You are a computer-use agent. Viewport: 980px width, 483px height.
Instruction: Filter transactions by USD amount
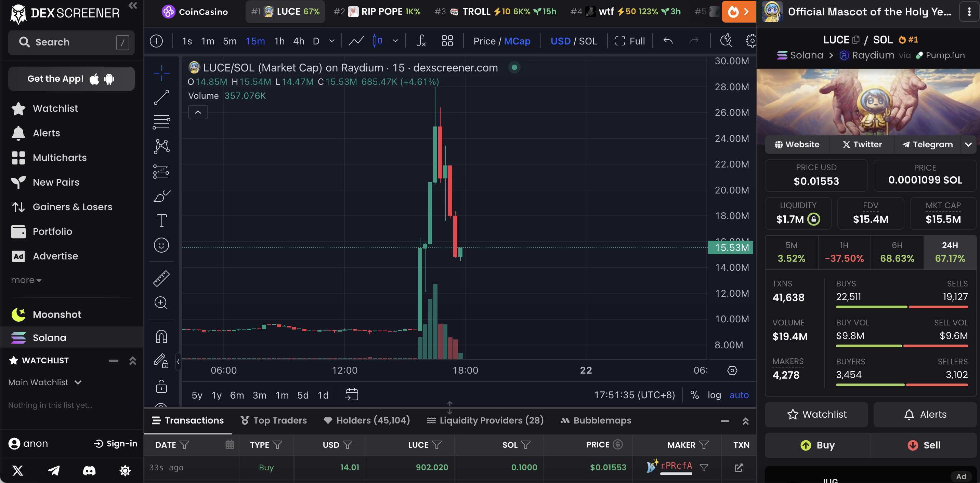click(x=347, y=445)
